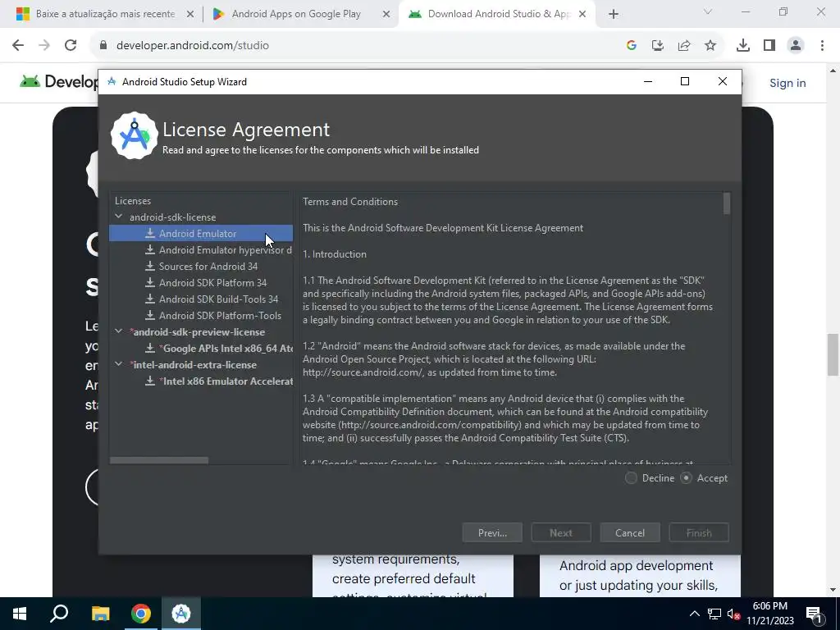Click the install app icon in address bar
This screenshot has width=840, height=630.
pyautogui.click(x=658, y=46)
